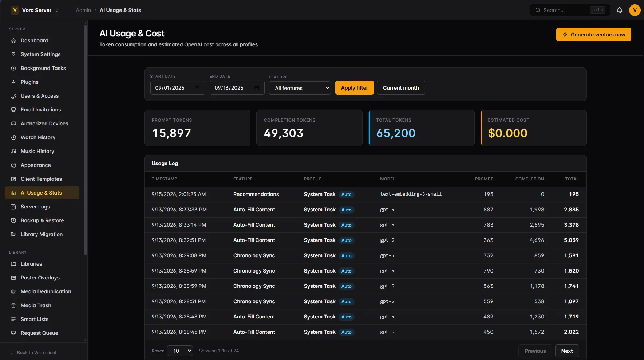Click the Plugins icon in sidebar

(13, 82)
